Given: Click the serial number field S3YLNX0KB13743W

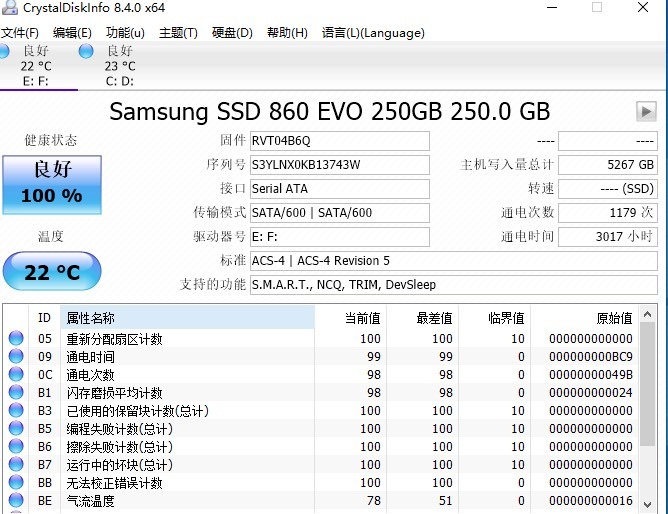Looking at the screenshot, I should point(340,165).
